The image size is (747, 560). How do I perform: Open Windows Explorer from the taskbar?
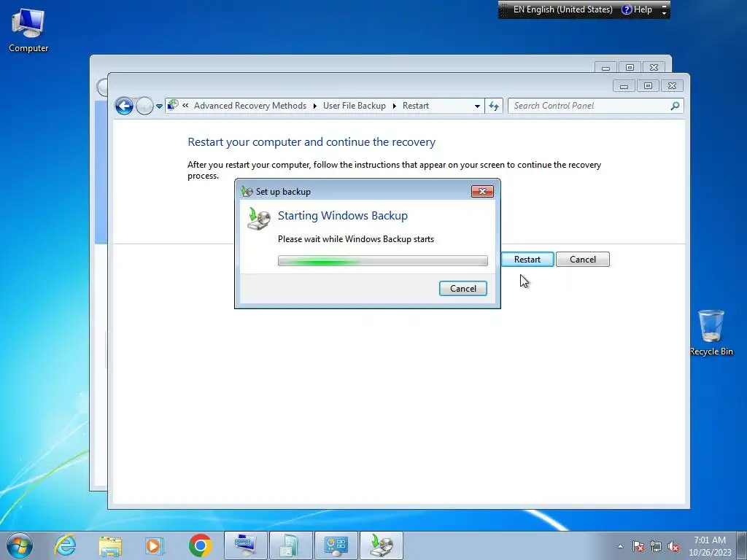pyautogui.click(x=110, y=545)
